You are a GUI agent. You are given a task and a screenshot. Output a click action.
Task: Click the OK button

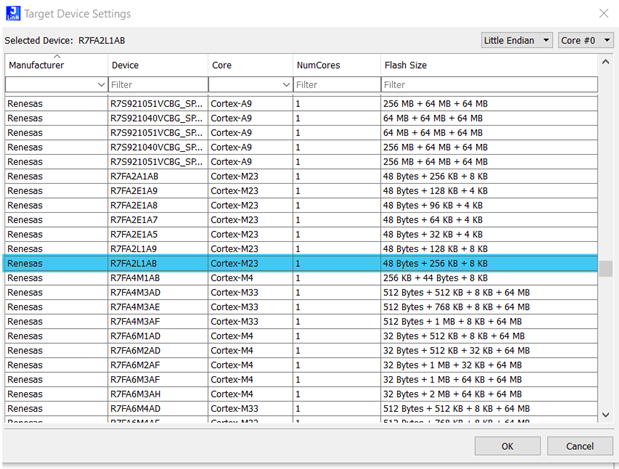point(507,446)
